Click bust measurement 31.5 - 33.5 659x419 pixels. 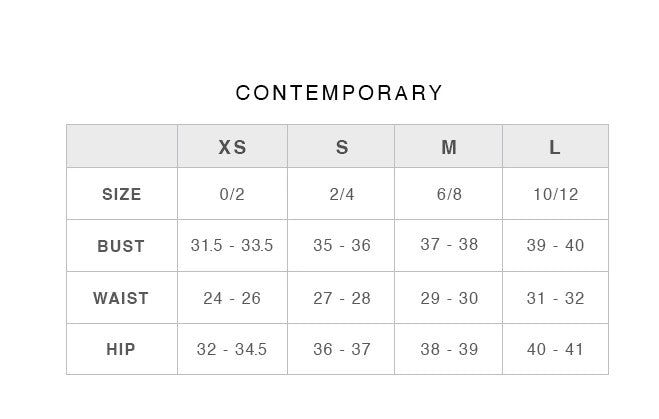tap(232, 245)
